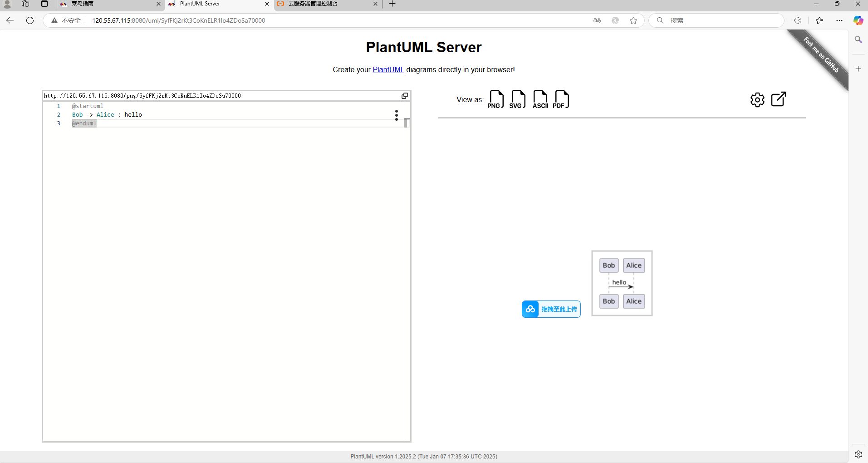The image size is (868, 463).
Task: Open the favorites list icon
Action: click(819, 20)
